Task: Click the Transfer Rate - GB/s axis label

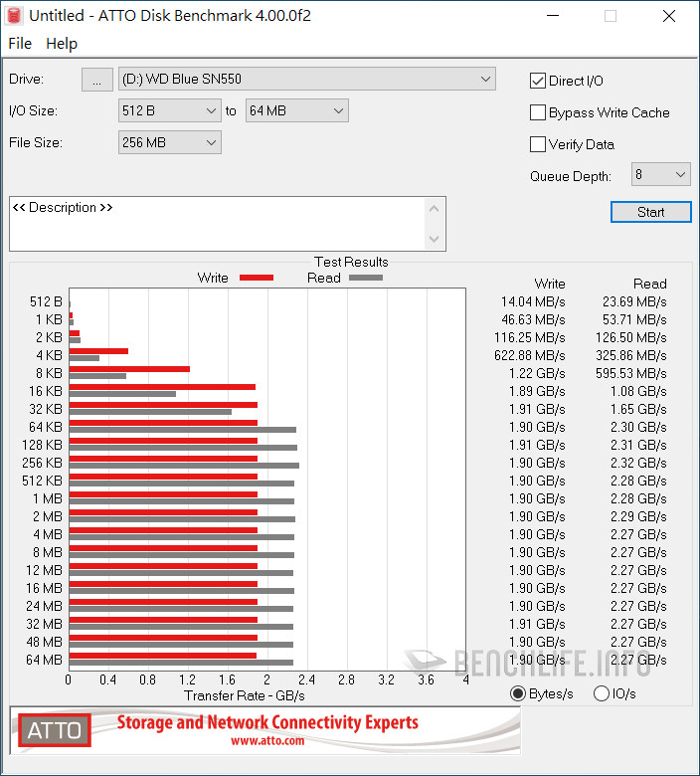Action: tap(245, 695)
